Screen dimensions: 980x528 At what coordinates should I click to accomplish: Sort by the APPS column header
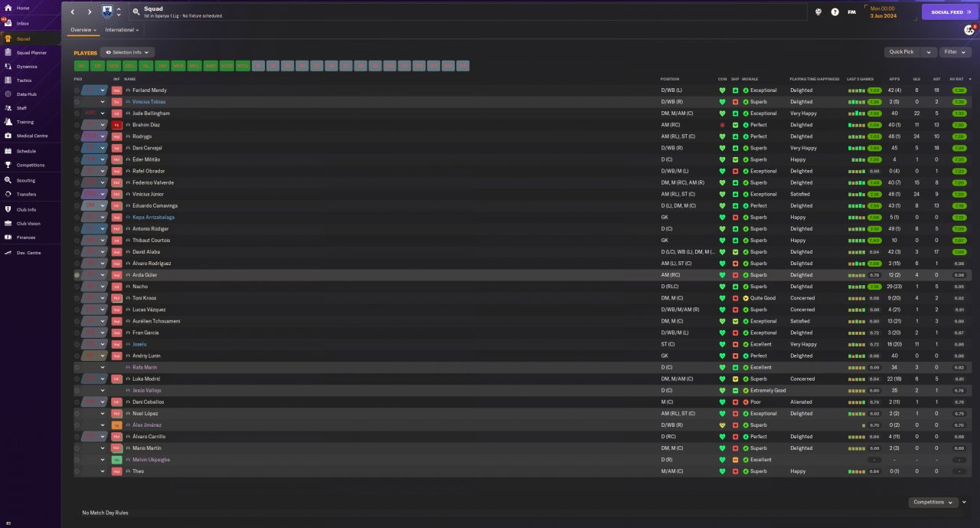[894, 79]
